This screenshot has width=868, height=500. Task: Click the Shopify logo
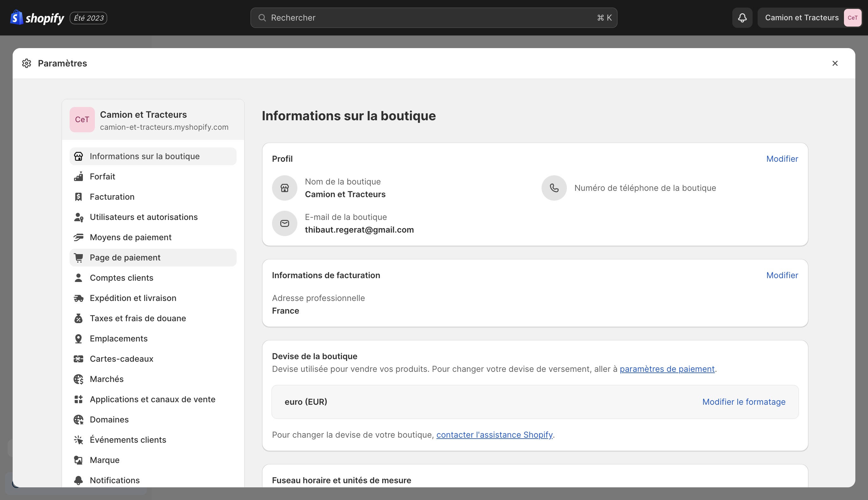37,18
